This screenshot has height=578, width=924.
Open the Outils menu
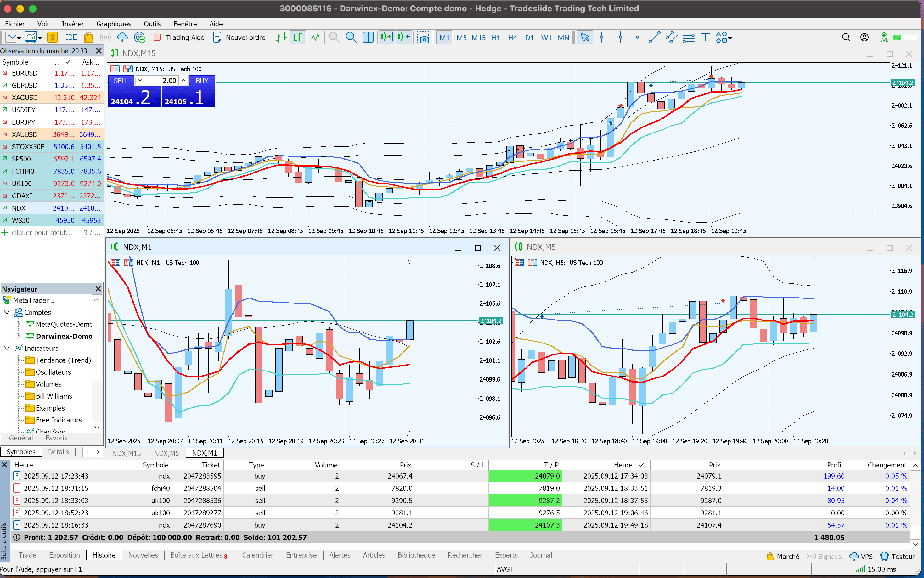pyautogui.click(x=152, y=24)
